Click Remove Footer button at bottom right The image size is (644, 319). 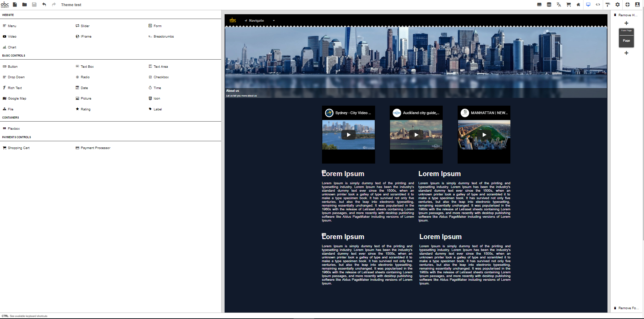(x=626, y=308)
